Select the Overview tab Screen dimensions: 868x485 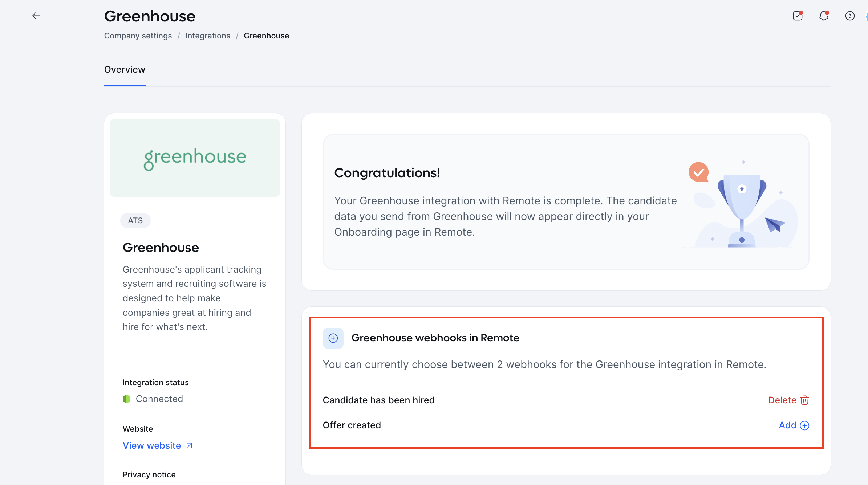pos(125,70)
